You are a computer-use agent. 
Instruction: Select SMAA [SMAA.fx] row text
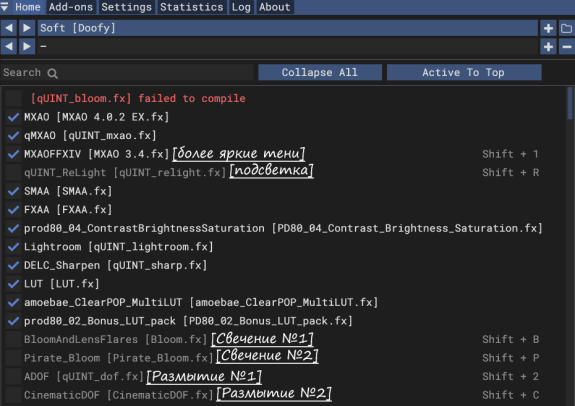point(68,191)
